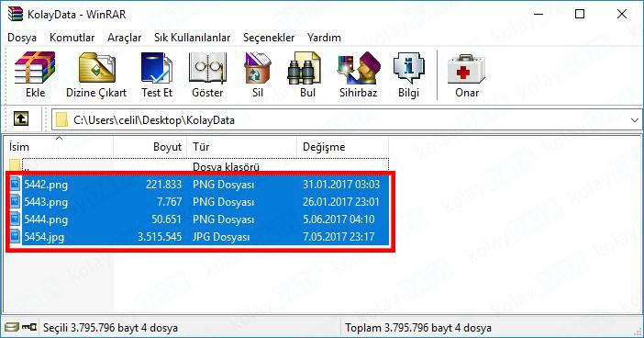Viewport: 644px width, 338px height.
Task: Open the Seçenekler menu
Action: tap(269, 38)
